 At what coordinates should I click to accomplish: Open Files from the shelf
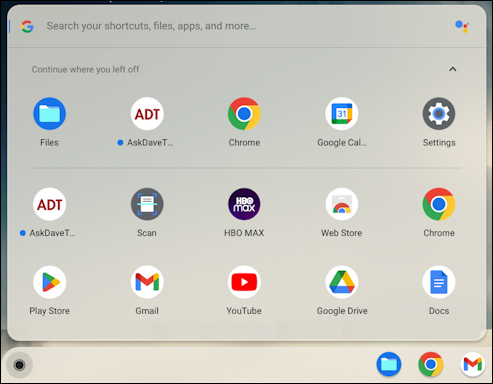(x=389, y=364)
